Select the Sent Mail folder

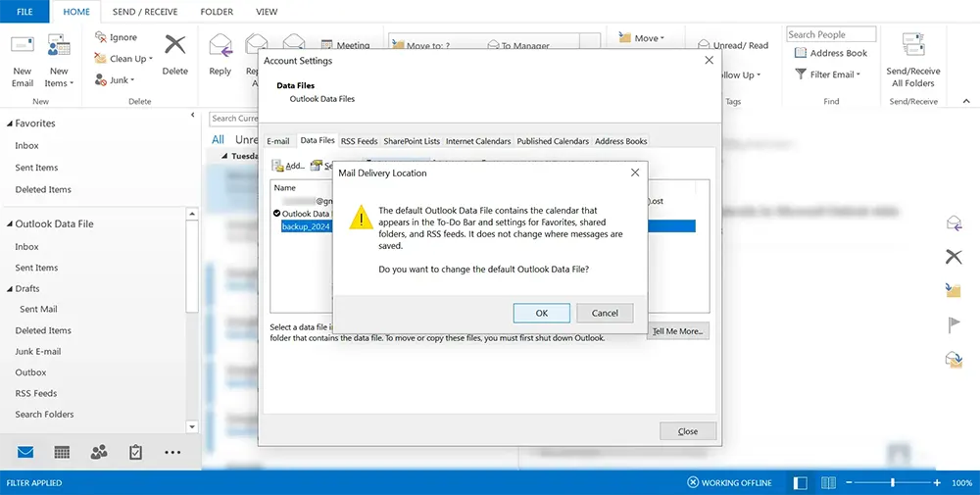(x=38, y=309)
